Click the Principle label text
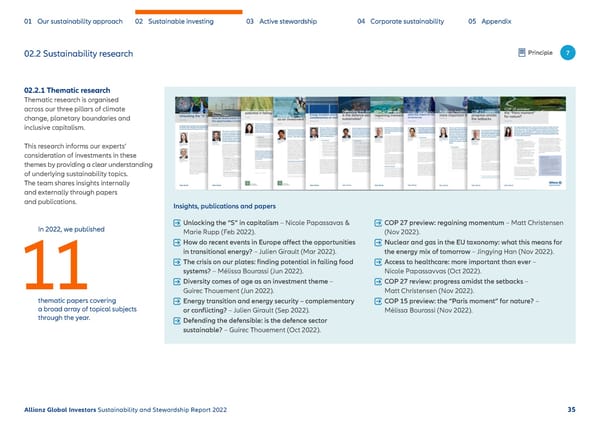Viewport: 600px width, 424px height. pos(540,53)
